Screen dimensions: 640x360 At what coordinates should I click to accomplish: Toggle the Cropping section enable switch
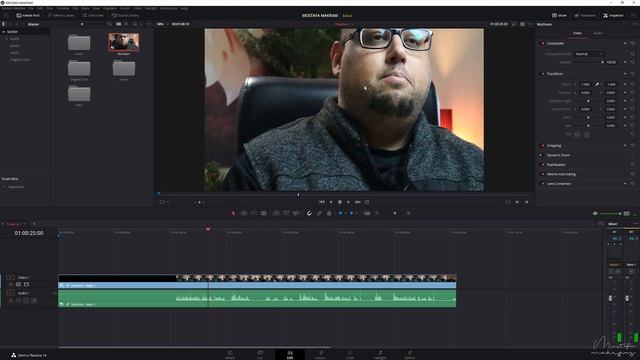(x=542, y=146)
